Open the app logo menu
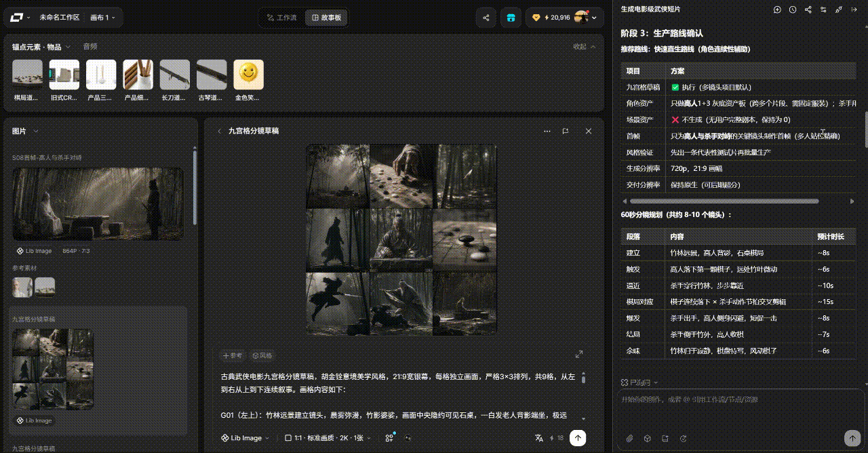Screen dimensions: 868x453 [x=20, y=18]
